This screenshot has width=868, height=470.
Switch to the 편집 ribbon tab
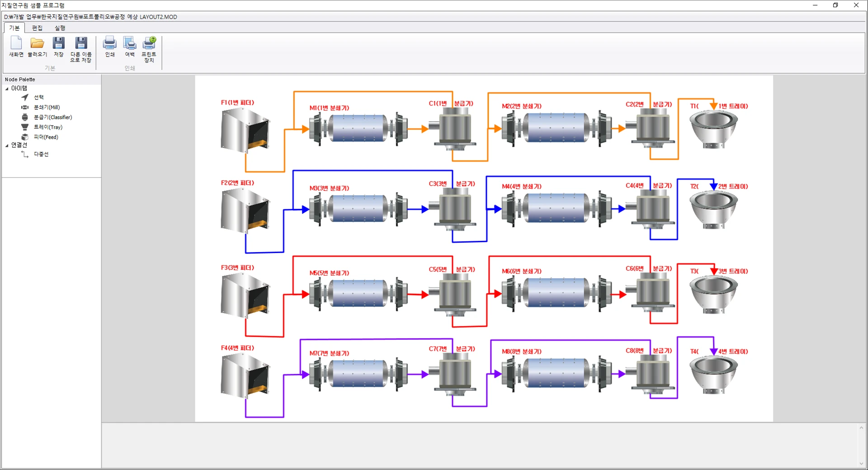(x=37, y=28)
